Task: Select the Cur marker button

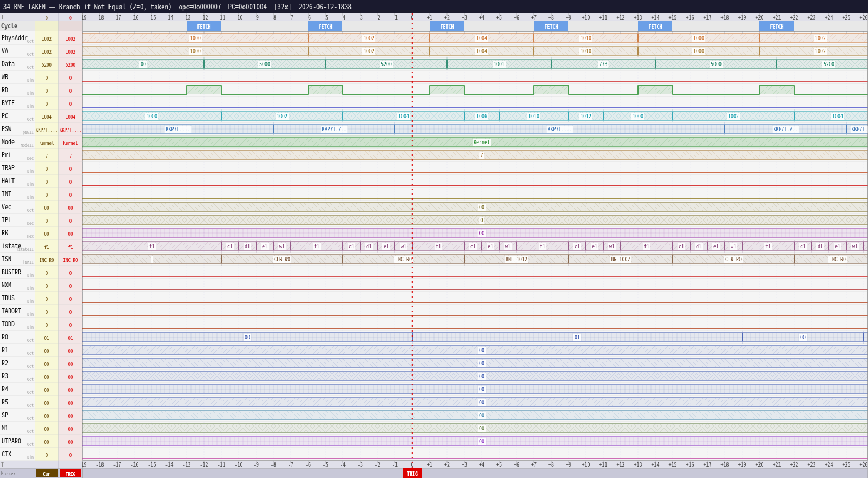Action: (47, 474)
